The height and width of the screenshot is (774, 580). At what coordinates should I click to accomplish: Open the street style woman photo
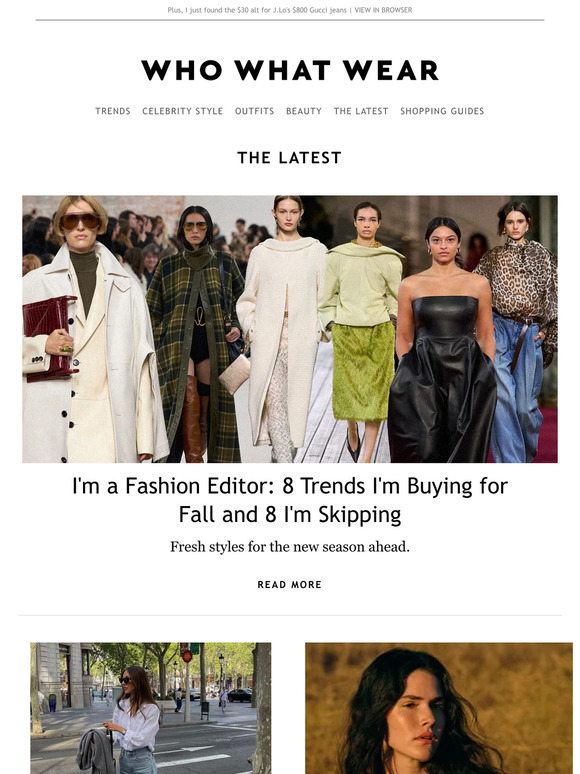[x=151, y=708]
